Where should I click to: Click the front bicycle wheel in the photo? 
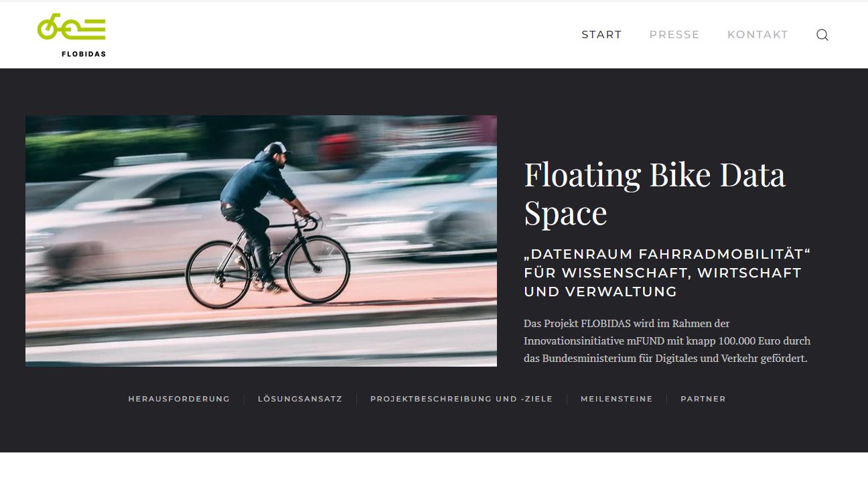(x=317, y=268)
